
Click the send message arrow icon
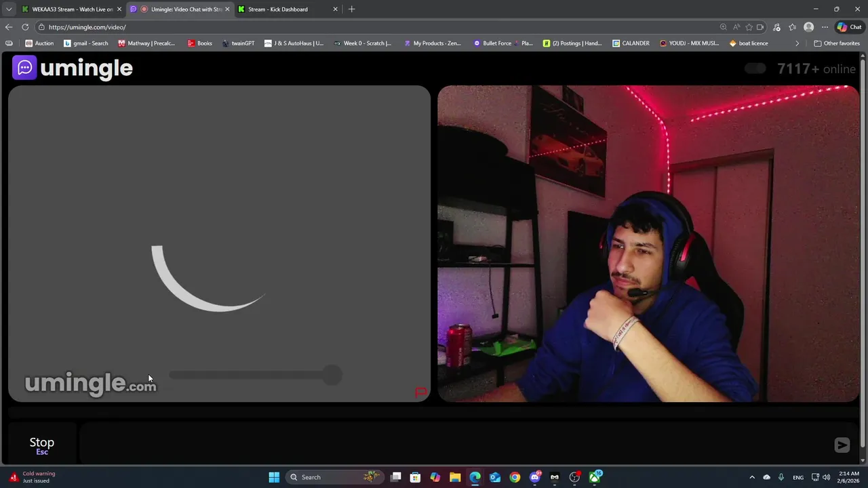[842, 445]
